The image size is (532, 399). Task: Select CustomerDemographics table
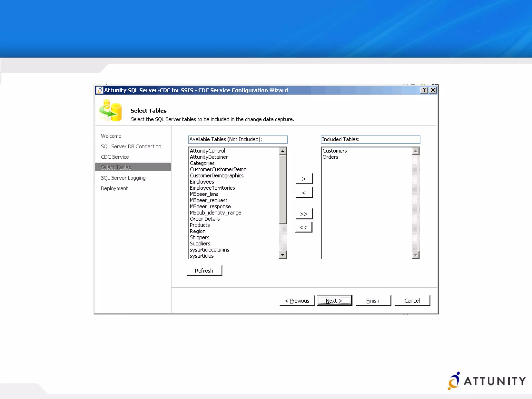pyautogui.click(x=217, y=176)
